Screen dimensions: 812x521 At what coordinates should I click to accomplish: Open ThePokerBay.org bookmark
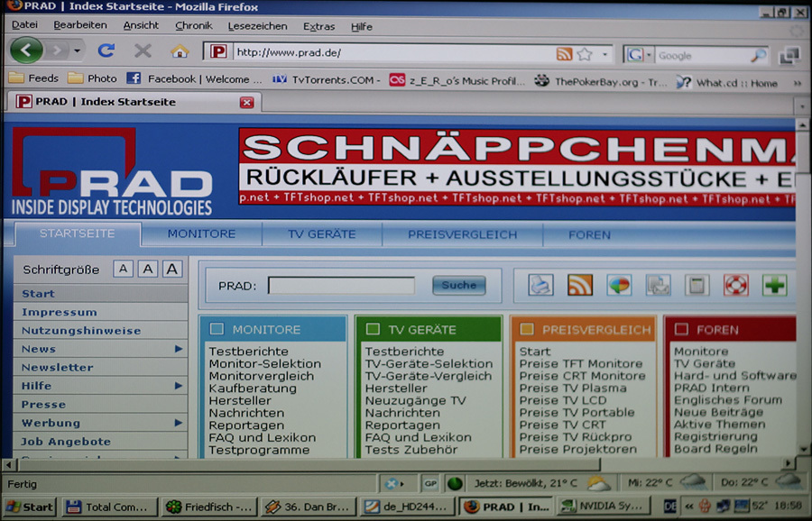(601, 82)
